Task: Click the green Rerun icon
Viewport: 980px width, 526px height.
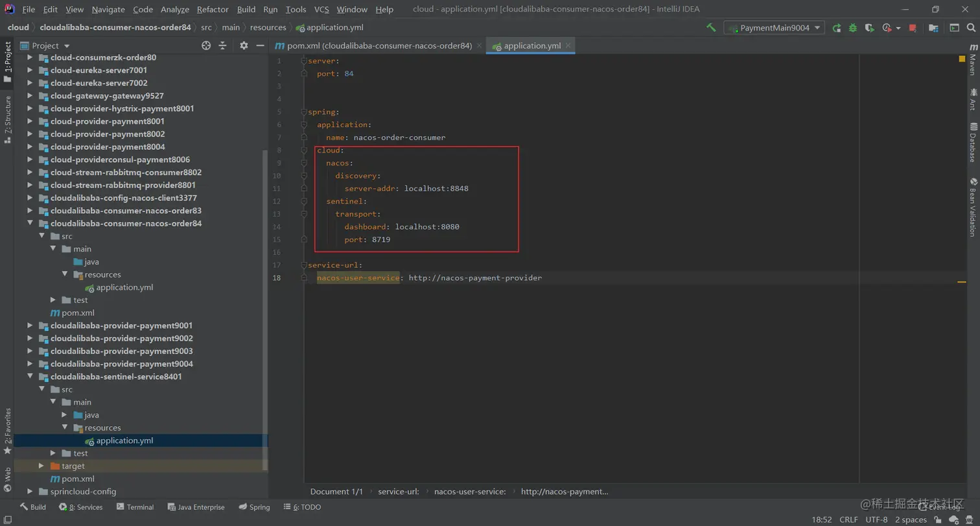Action: click(x=837, y=28)
